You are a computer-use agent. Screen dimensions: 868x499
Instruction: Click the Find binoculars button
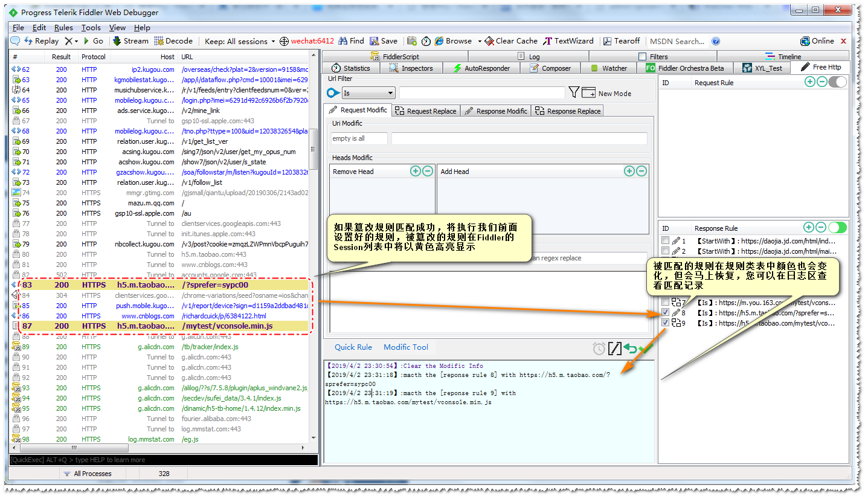[351, 41]
